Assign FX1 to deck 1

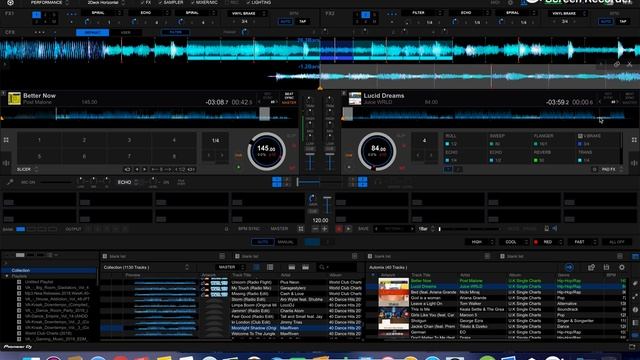point(36,15)
